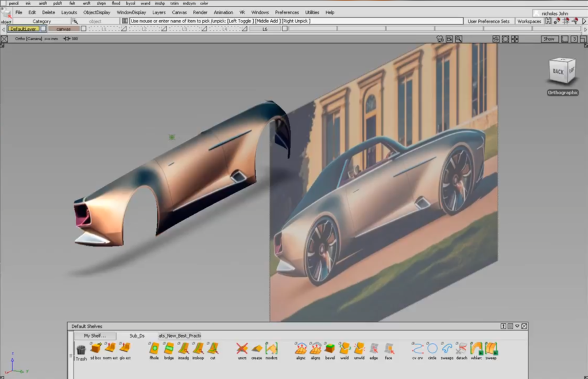Activate the bevel tool icon
The height and width of the screenshot is (379, 588).
point(330,349)
